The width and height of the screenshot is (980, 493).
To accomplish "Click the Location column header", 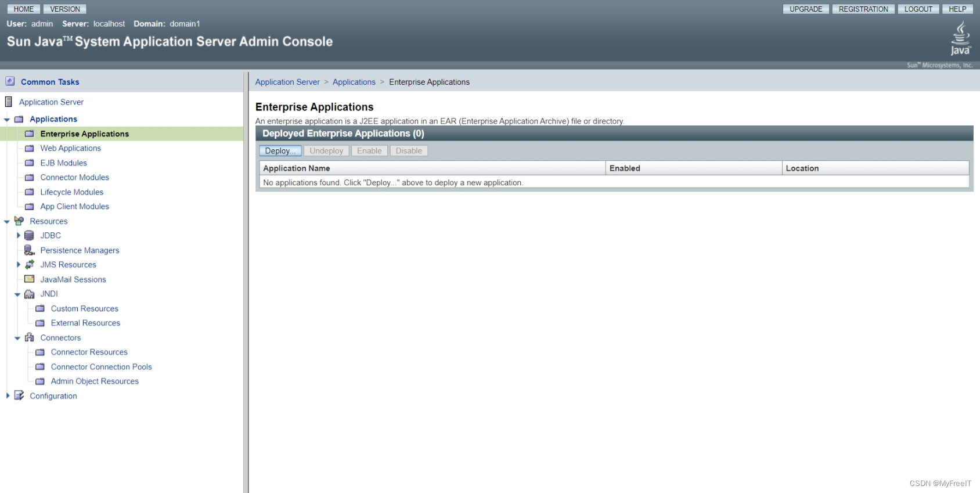I will pos(875,168).
